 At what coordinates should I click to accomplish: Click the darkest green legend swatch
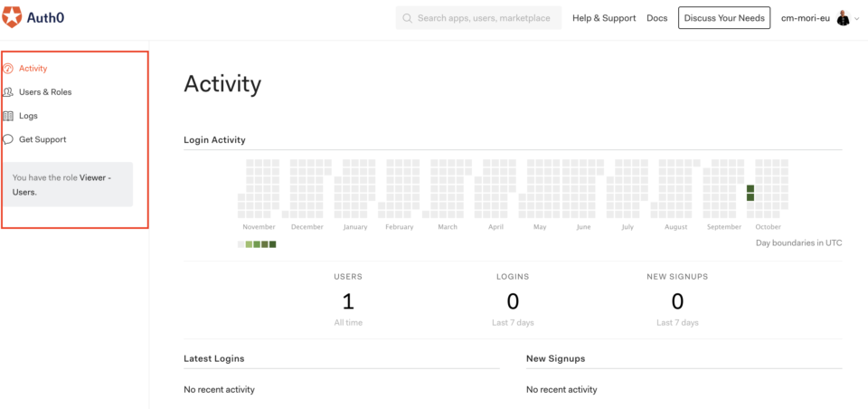click(x=272, y=244)
